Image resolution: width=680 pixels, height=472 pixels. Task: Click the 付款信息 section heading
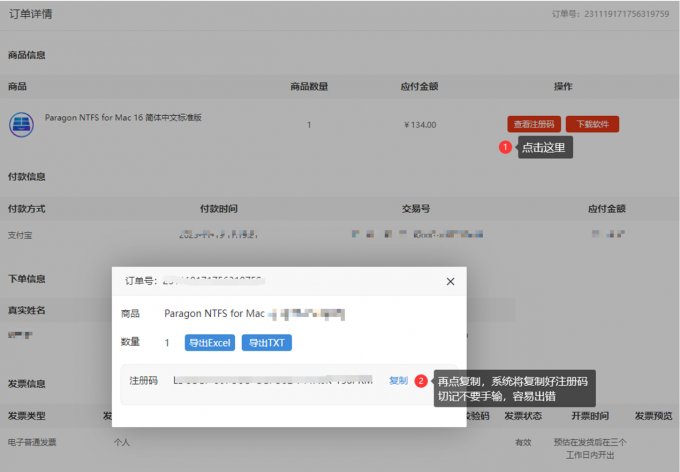pyautogui.click(x=26, y=177)
